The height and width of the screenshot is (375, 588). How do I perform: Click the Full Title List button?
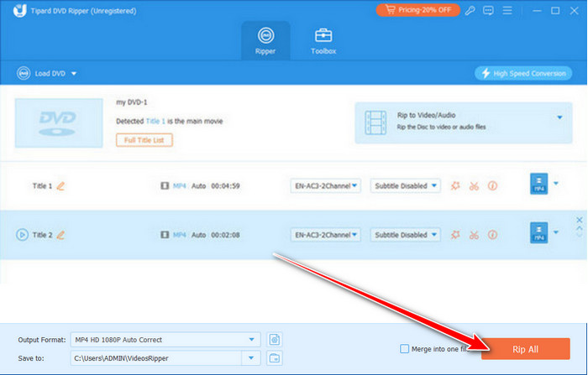click(144, 140)
